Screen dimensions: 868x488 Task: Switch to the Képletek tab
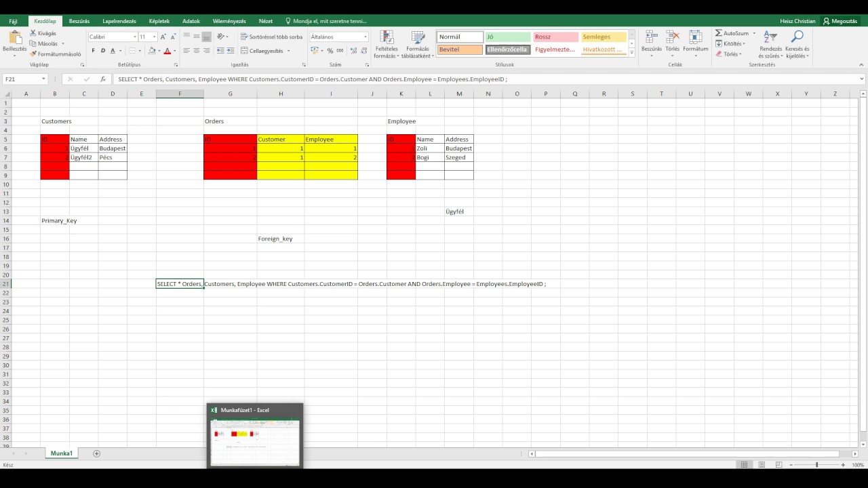pos(159,21)
